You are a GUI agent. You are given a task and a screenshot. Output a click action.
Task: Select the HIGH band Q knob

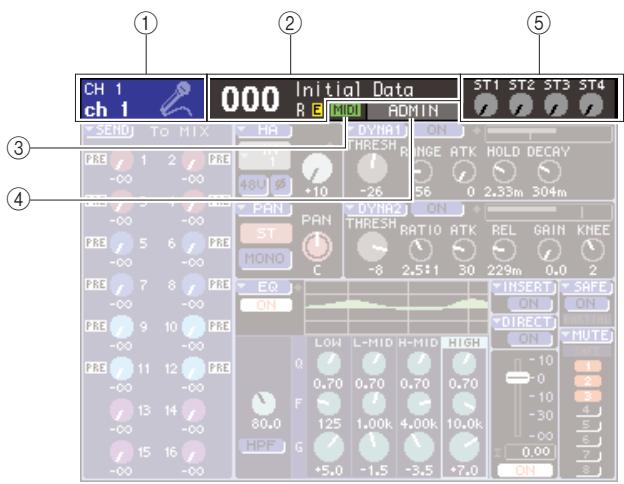tap(464, 364)
